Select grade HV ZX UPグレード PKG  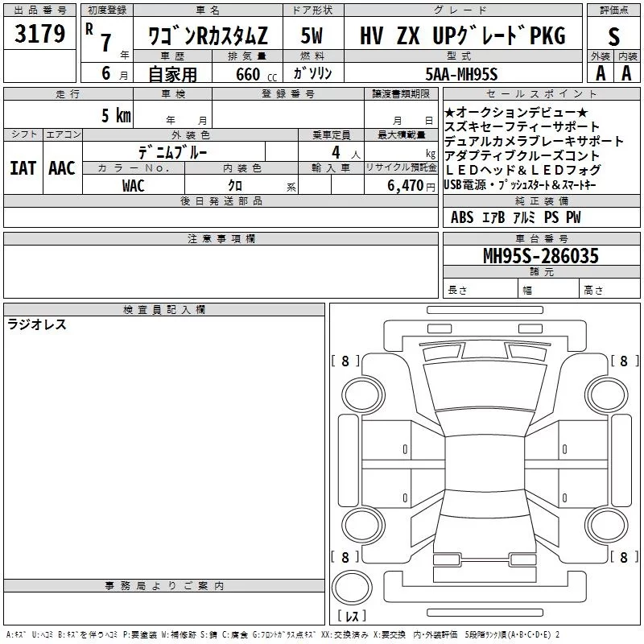tap(462, 35)
